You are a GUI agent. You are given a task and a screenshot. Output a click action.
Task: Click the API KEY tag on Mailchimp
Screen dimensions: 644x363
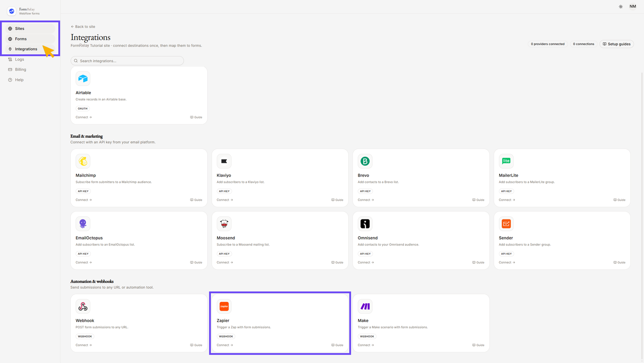click(x=83, y=191)
